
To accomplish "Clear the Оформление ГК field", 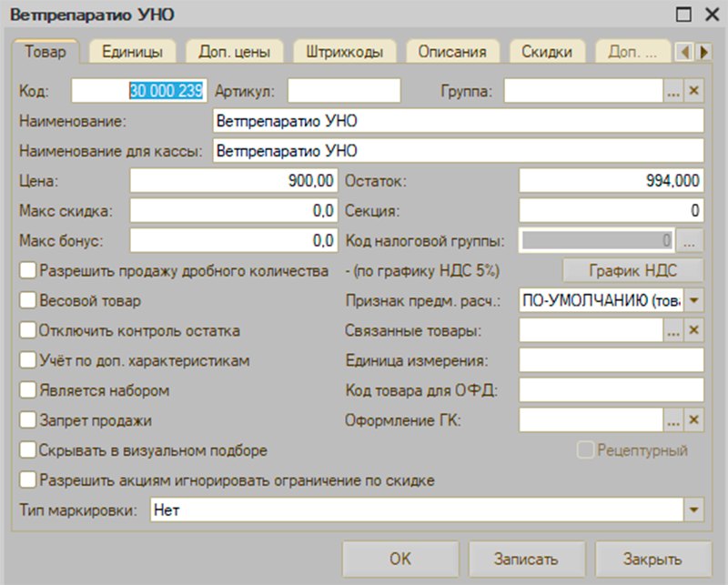I will [693, 420].
